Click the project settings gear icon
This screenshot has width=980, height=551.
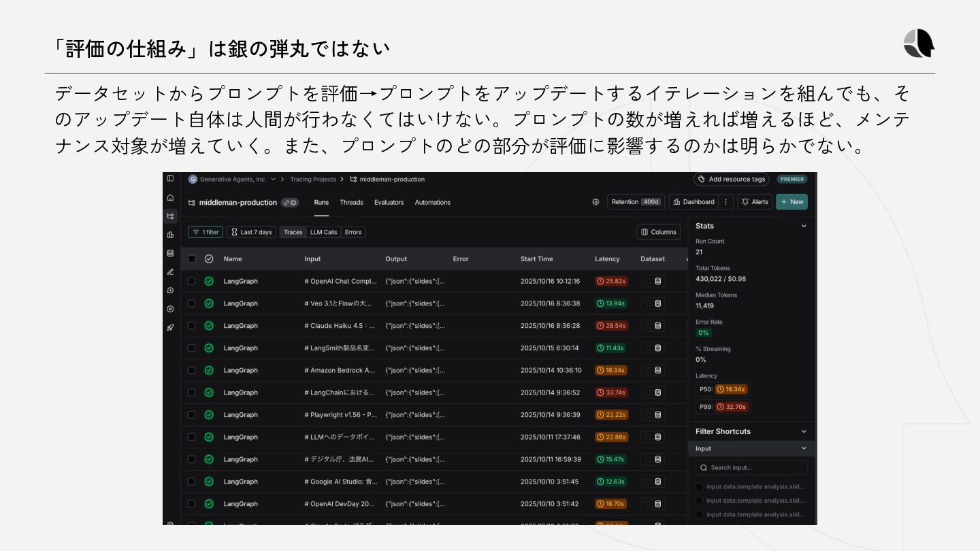595,202
